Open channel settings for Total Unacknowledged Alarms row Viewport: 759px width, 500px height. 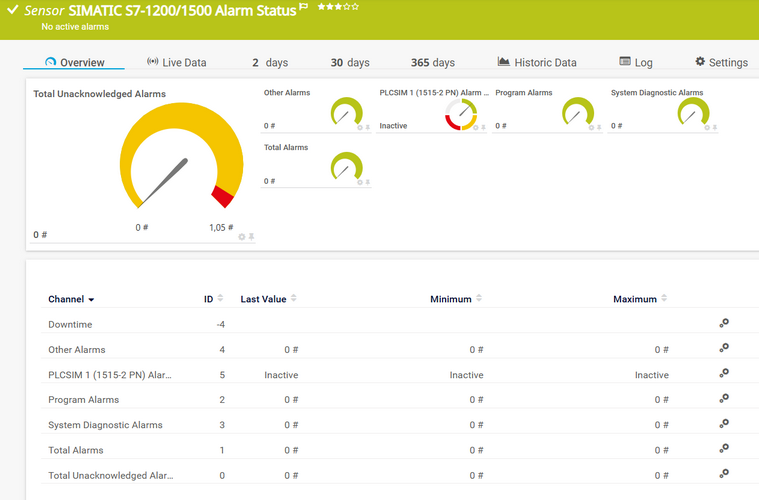(x=724, y=474)
